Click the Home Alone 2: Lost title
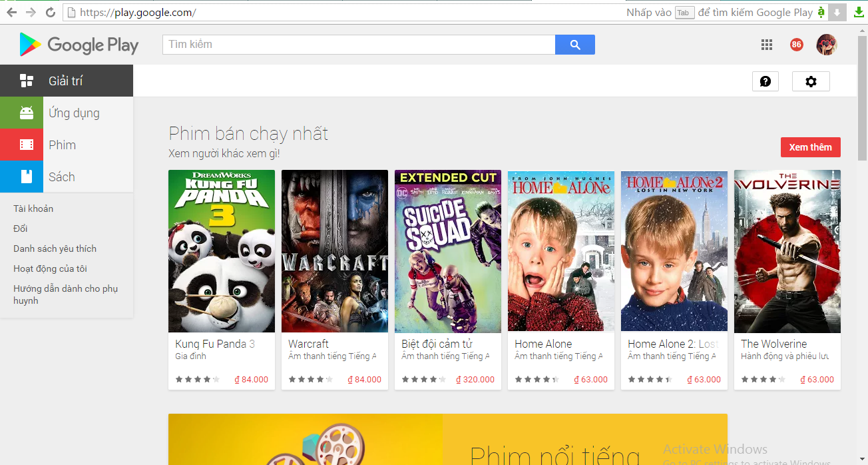 [x=672, y=344]
